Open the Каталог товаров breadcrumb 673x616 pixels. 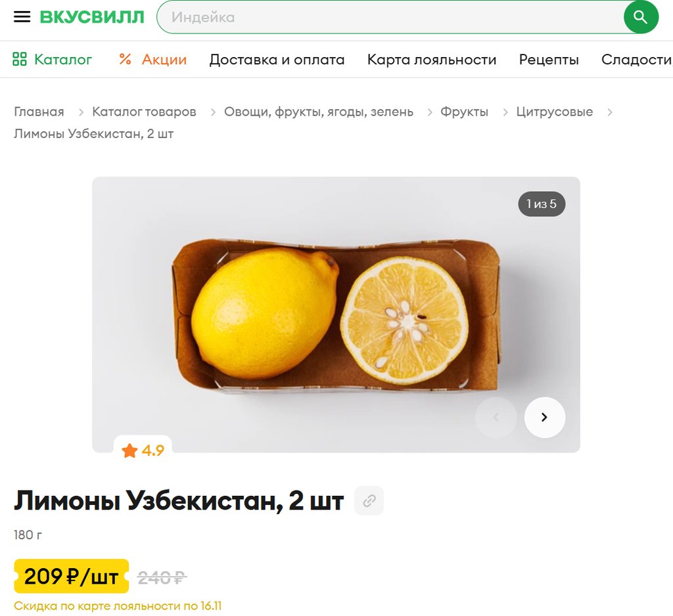click(144, 112)
